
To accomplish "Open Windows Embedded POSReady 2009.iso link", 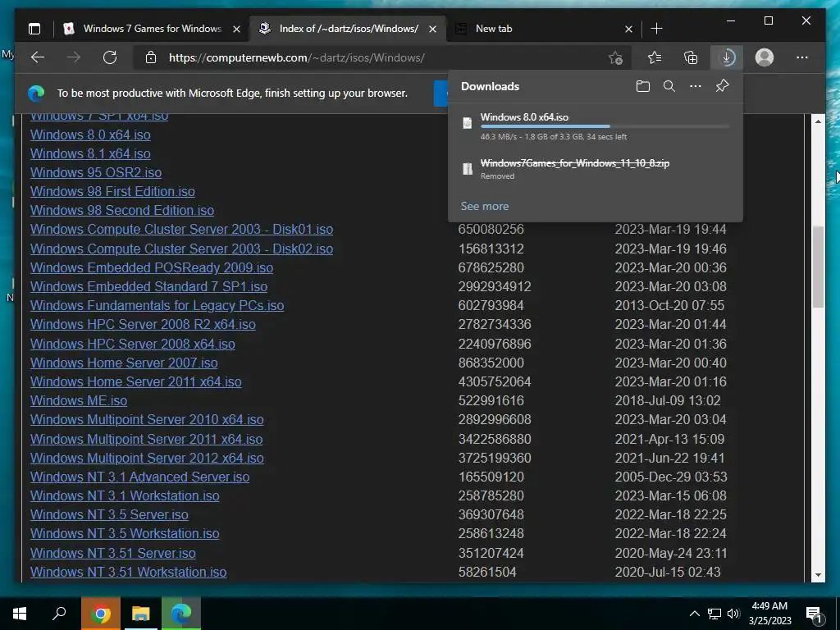I will pos(152,268).
